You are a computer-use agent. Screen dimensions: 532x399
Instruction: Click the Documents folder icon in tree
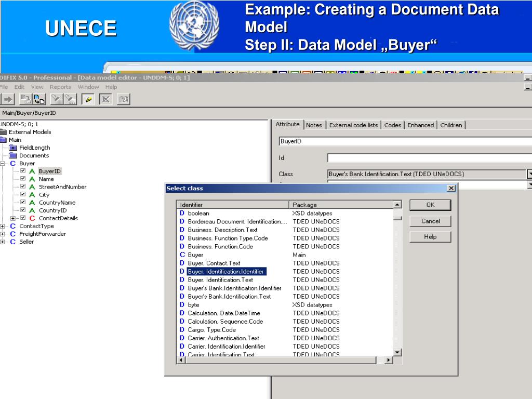coord(13,155)
